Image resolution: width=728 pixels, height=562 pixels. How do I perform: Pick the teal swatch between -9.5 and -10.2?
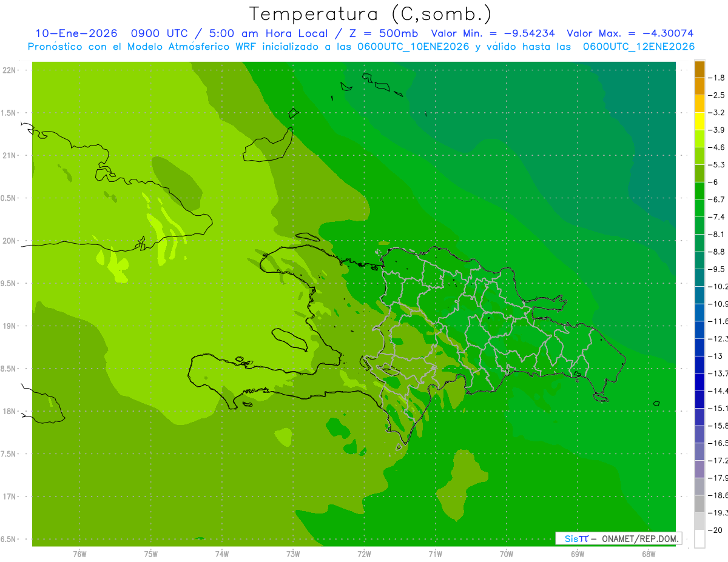click(x=700, y=278)
